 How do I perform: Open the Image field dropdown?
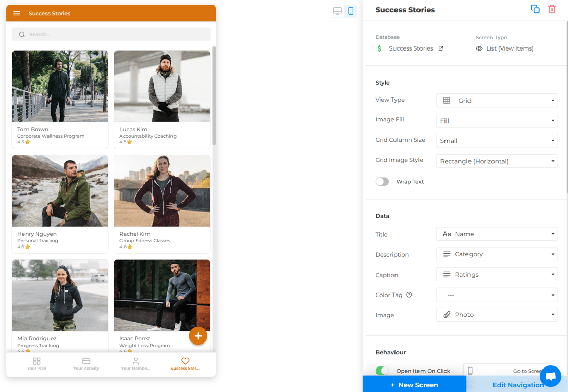coord(497,315)
